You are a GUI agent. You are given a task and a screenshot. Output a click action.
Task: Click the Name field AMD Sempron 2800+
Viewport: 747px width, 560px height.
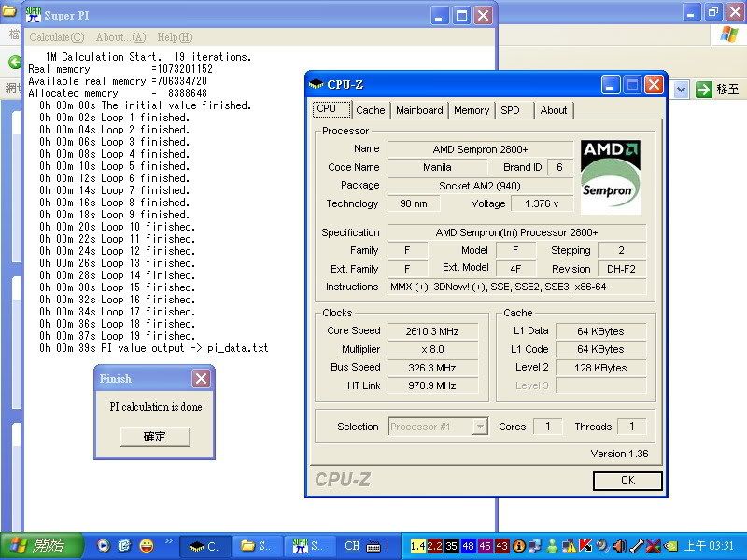480,149
